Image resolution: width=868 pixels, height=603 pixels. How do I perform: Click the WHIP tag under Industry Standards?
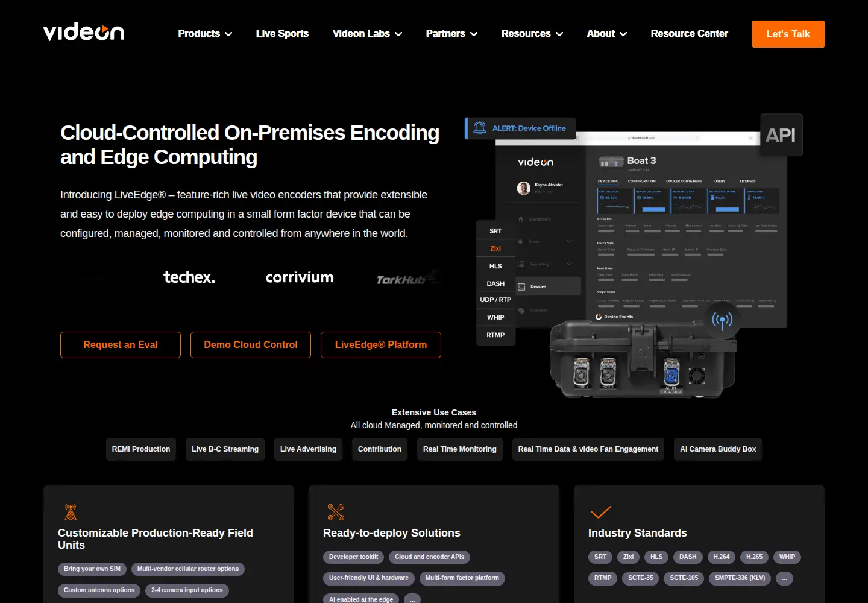coord(787,557)
